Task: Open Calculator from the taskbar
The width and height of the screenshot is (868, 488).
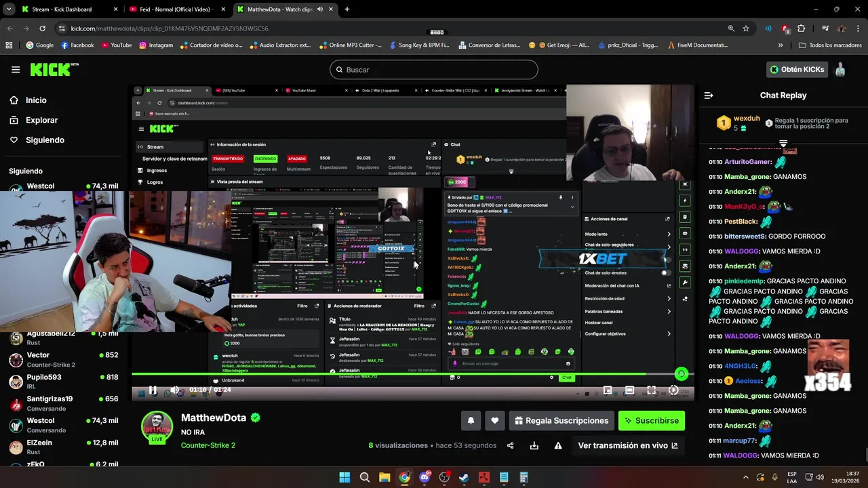Action: click(524, 477)
